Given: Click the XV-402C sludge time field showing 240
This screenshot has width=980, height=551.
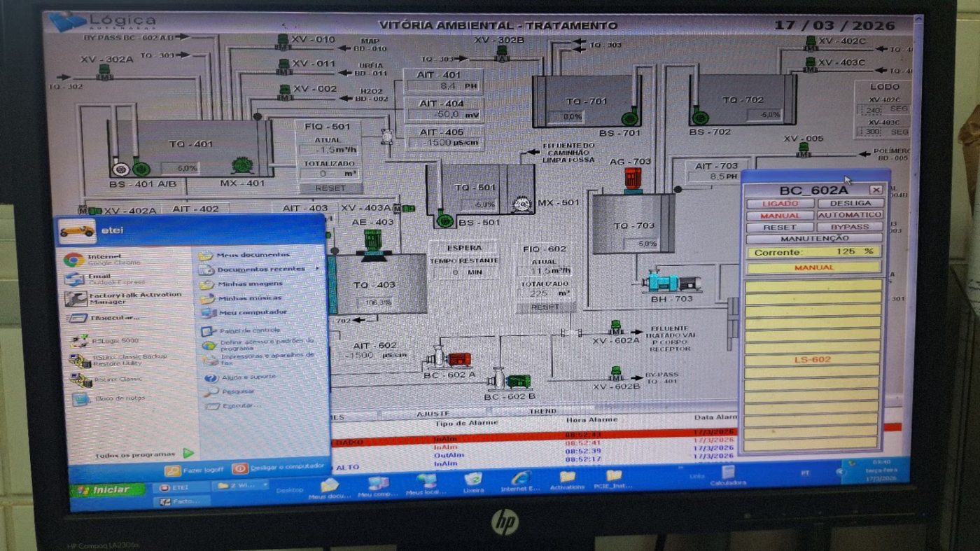Looking at the screenshot, I should [872, 111].
